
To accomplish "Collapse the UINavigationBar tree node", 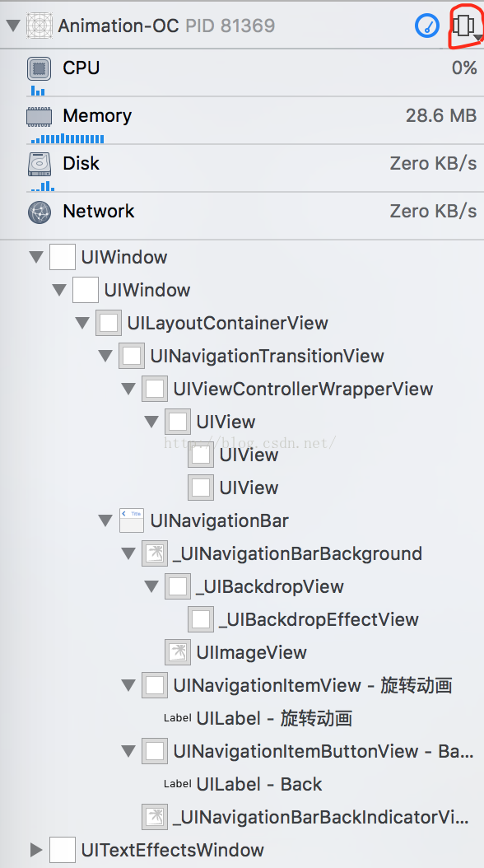I will tap(105, 521).
